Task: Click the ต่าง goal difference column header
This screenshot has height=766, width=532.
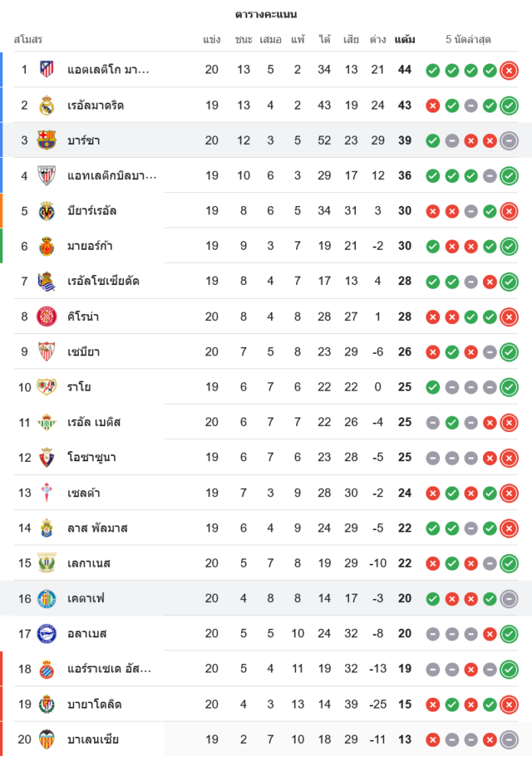Action: 377,39
